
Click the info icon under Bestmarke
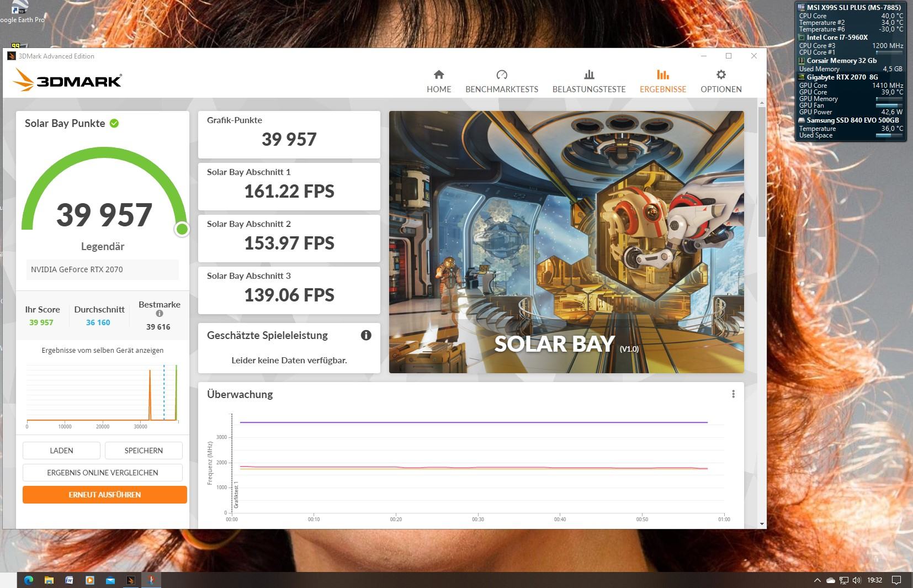160,314
